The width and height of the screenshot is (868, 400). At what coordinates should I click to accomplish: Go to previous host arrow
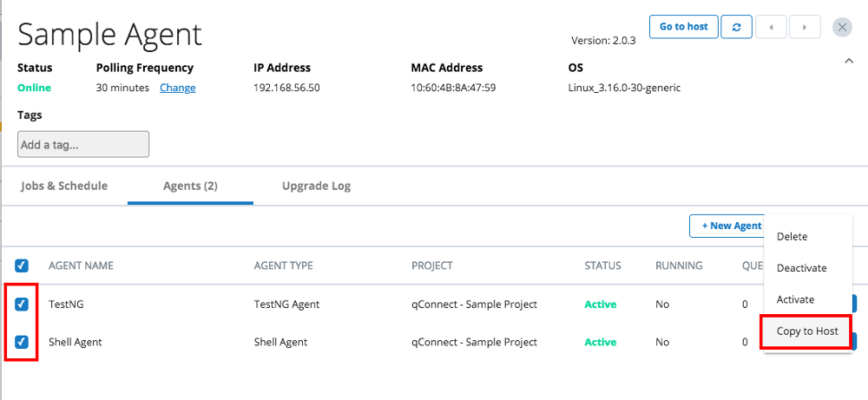pyautogui.click(x=771, y=27)
